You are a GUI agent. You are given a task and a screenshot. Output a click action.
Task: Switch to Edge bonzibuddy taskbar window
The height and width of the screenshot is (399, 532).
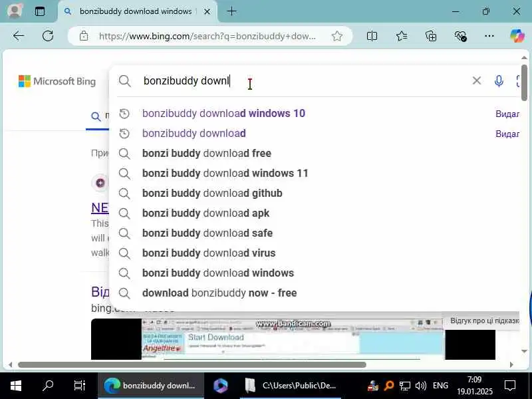[151, 386]
